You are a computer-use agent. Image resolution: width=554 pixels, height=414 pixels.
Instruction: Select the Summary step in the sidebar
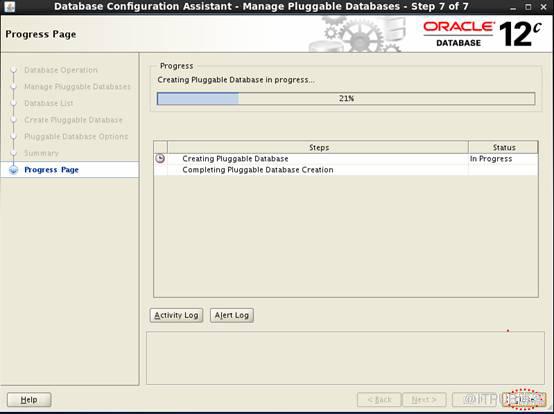coord(41,153)
